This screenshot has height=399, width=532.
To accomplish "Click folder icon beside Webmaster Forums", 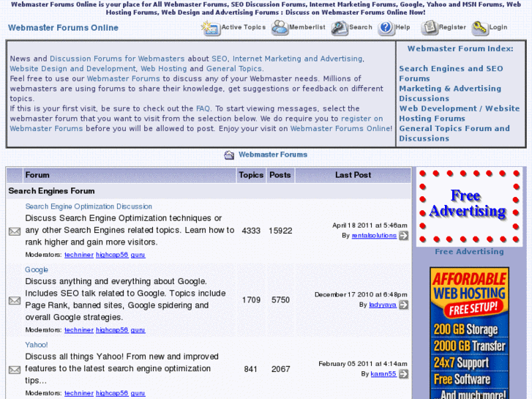I will point(229,155).
